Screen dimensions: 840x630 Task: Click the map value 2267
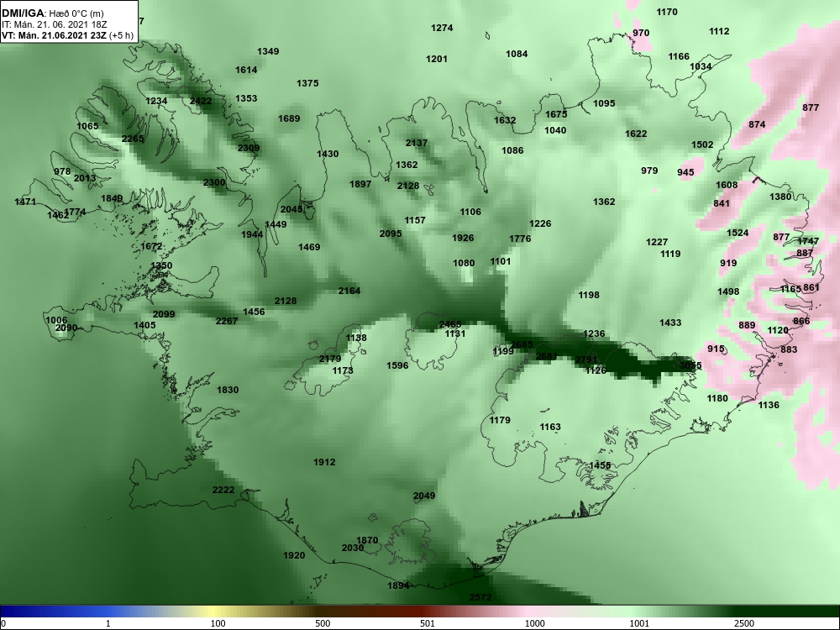227,320
